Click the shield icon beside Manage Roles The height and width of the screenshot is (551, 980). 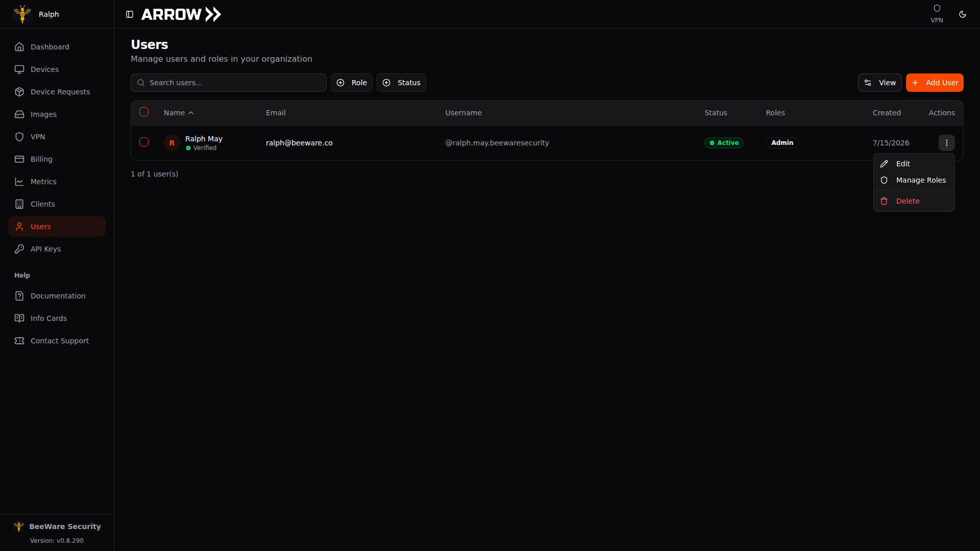click(884, 180)
